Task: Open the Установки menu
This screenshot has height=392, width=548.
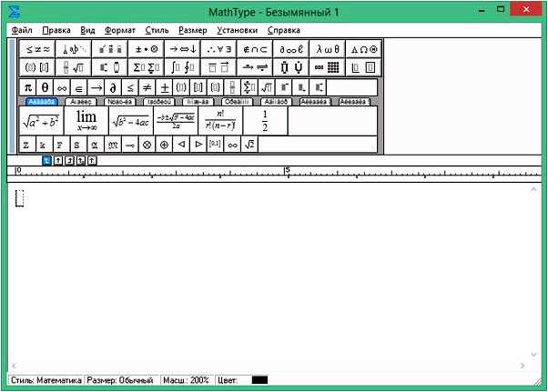Action: click(x=238, y=30)
